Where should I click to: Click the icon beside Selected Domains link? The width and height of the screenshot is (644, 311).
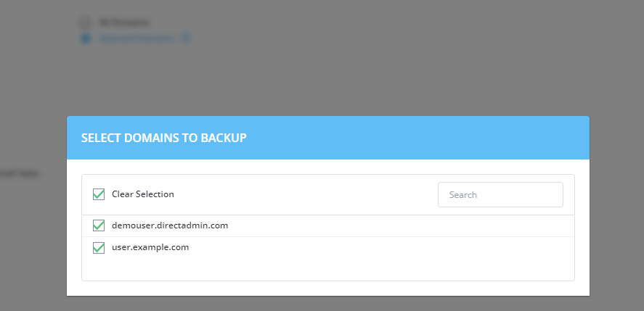click(x=186, y=38)
